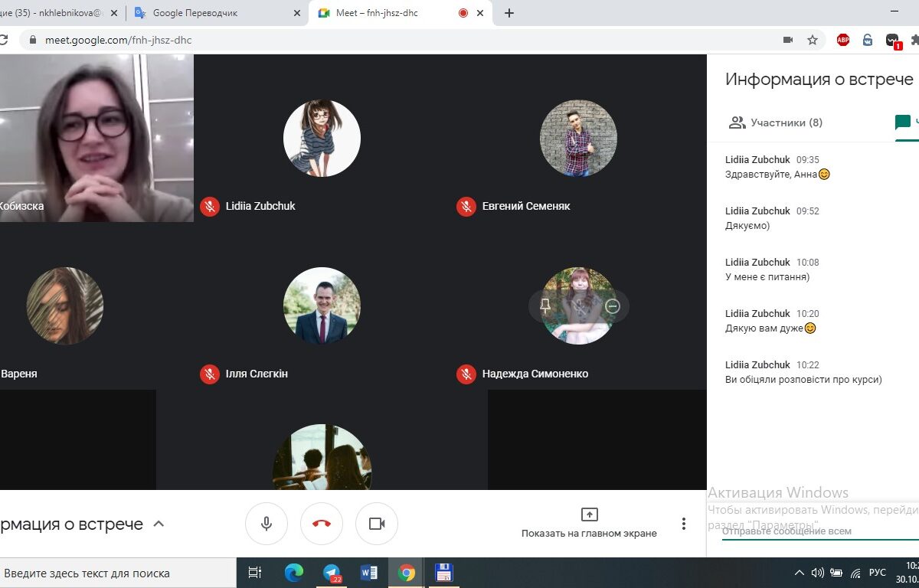Open a new browser tab
The height and width of the screenshot is (588, 919).
[x=509, y=13]
